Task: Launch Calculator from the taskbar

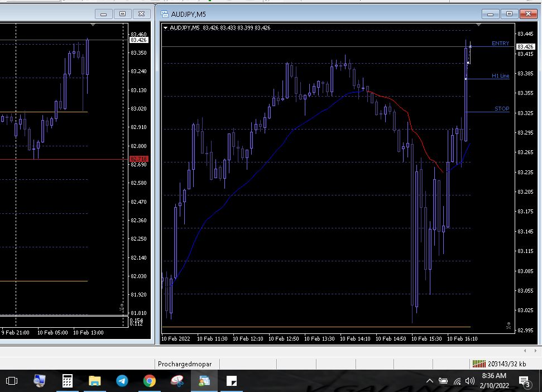Action: point(67,381)
